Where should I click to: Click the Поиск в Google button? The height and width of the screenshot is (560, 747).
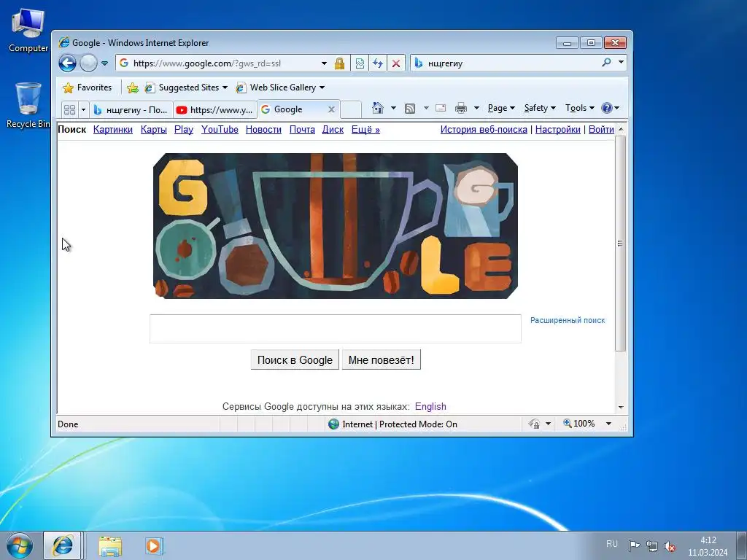pyautogui.click(x=295, y=360)
